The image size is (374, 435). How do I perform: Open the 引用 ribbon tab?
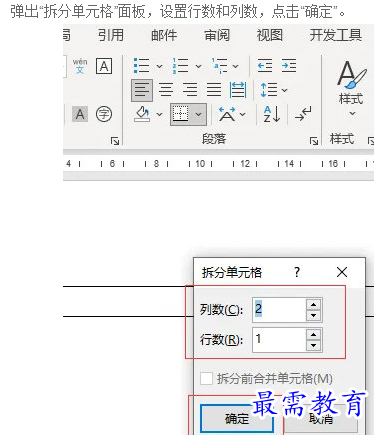(111, 35)
